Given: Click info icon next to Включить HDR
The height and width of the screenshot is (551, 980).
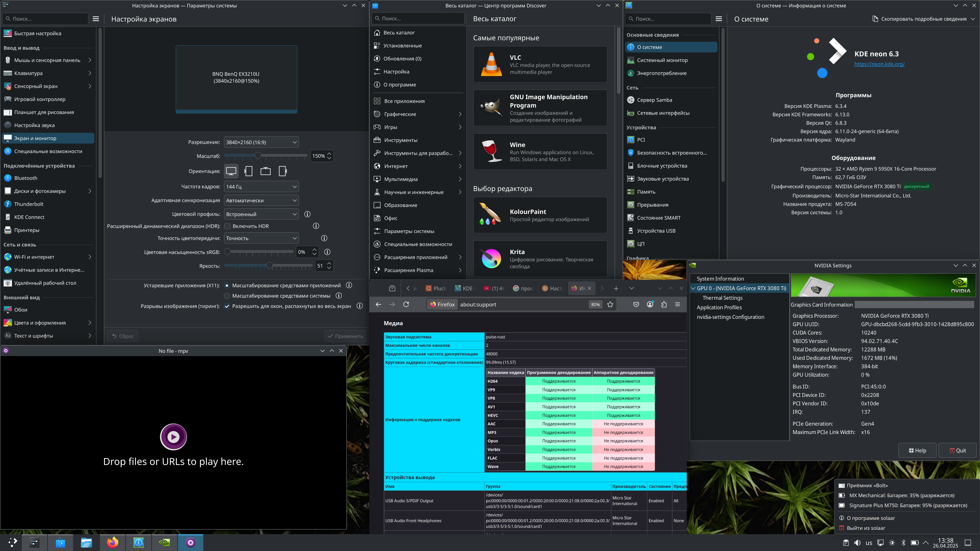Looking at the screenshot, I should tap(316, 226).
